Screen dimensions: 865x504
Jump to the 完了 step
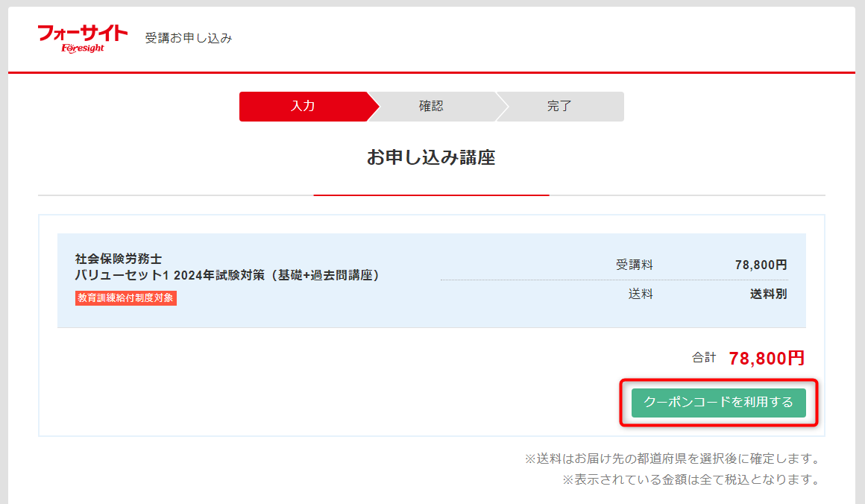click(x=559, y=107)
